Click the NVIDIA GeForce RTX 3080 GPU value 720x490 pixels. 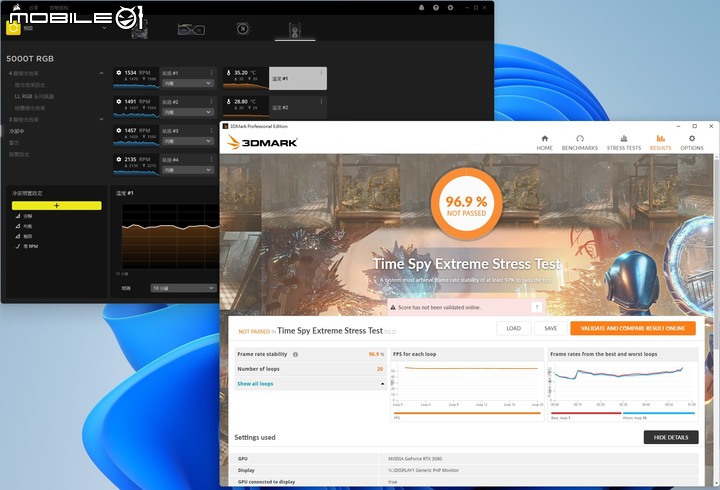click(415, 459)
